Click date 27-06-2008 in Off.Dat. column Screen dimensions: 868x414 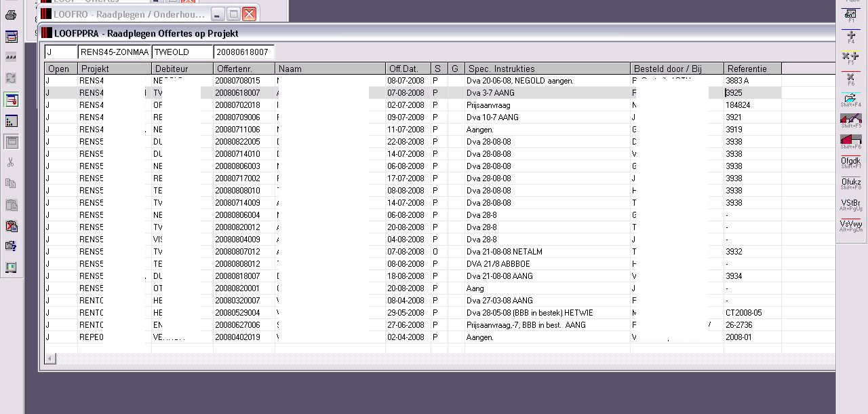tap(406, 325)
